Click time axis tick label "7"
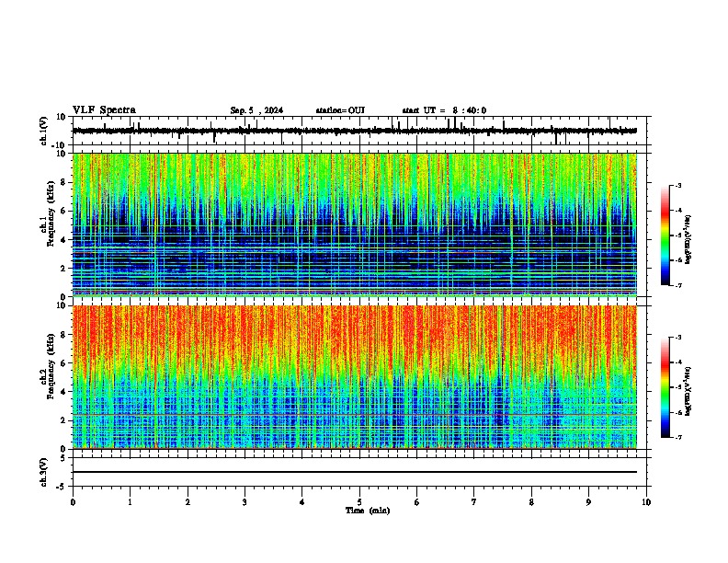Screen dimensions: 728x563 pyautogui.click(x=474, y=502)
